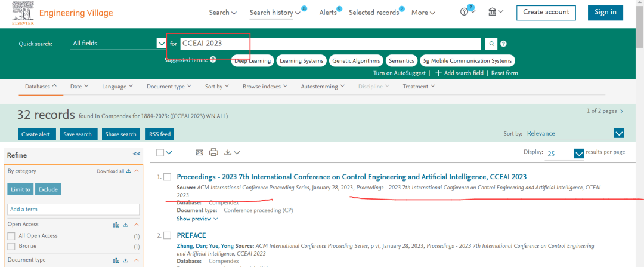Click the Elsevier logo
644x267 pixels.
coord(23,13)
